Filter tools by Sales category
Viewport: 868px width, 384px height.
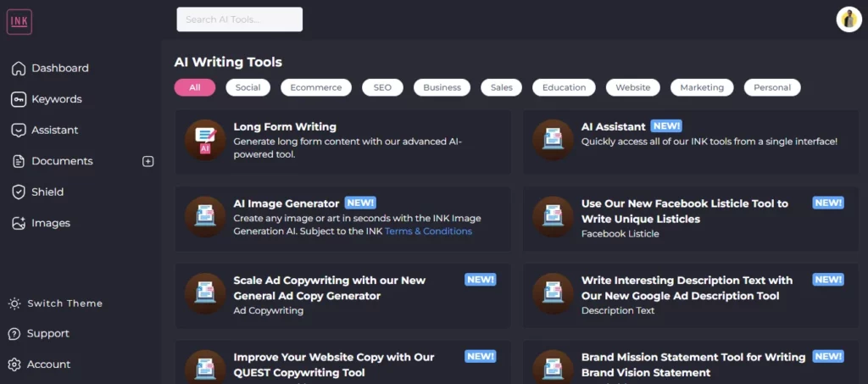(502, 87)
